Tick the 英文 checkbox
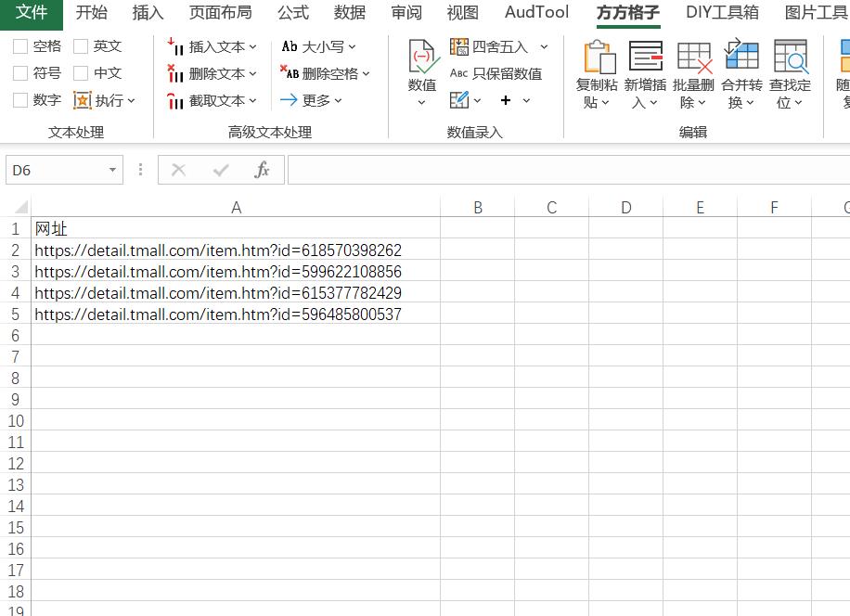 click(81, 46)
